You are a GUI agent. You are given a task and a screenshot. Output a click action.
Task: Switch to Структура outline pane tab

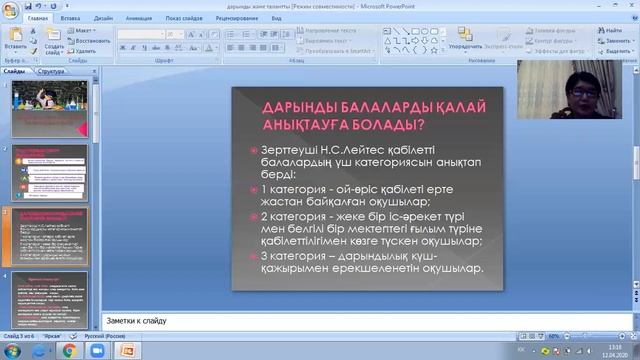51,71
